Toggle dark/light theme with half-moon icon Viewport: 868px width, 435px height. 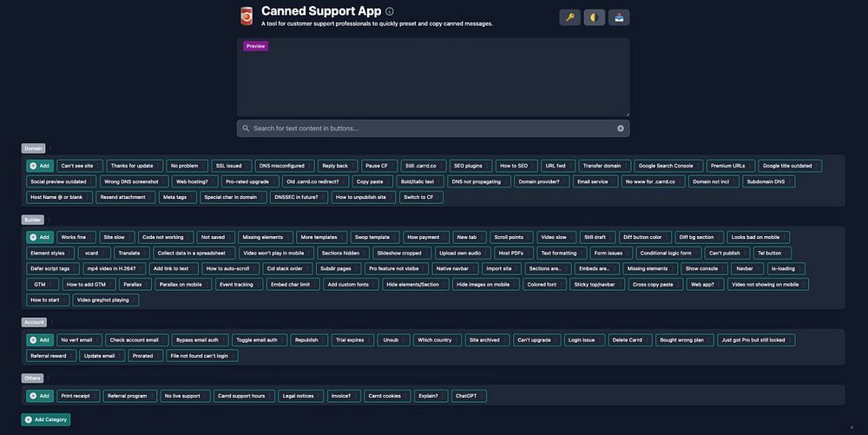(x=594, y=17)
